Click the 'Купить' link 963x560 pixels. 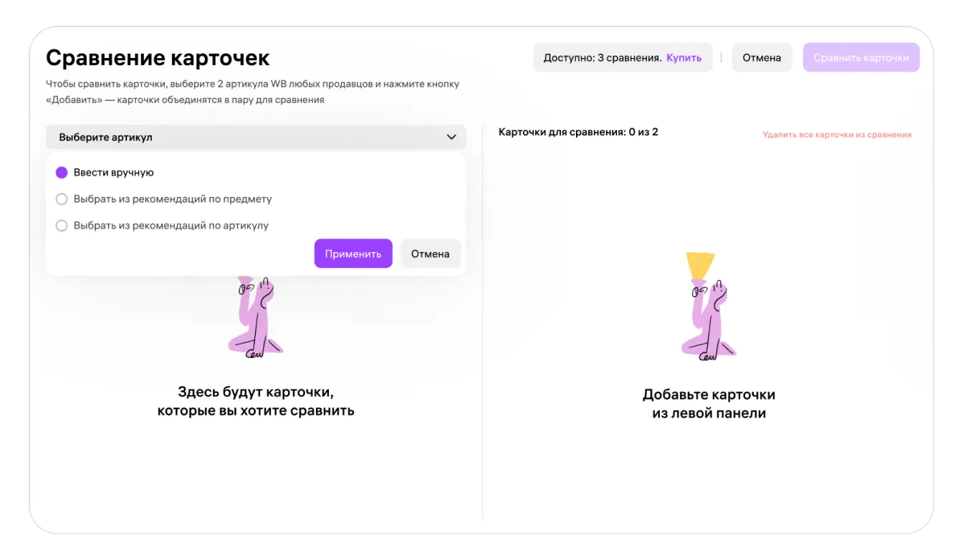tap(684, 58)
